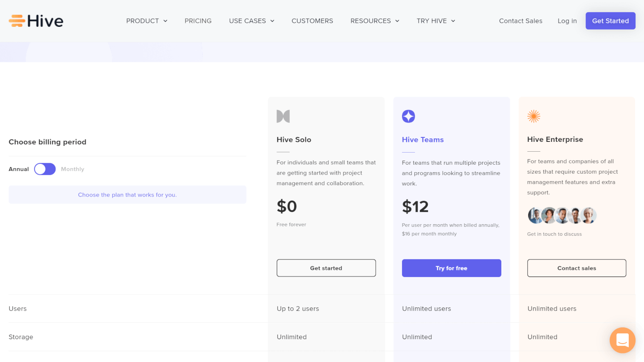This screenshot has width=644, height=362.
Task: Expand the TRY HIVE dropdown
Action: point(436,21)
